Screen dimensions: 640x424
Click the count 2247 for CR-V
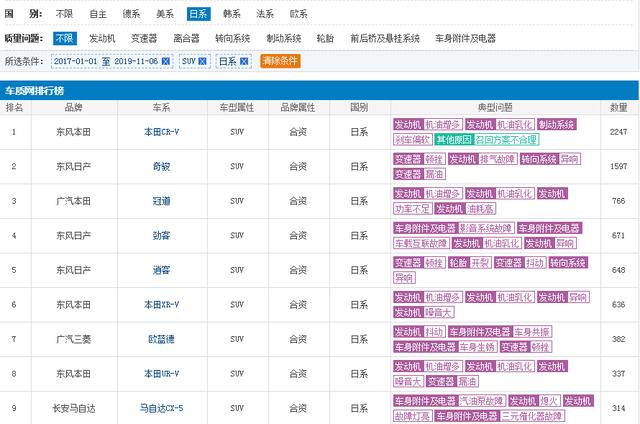point(619,132)
